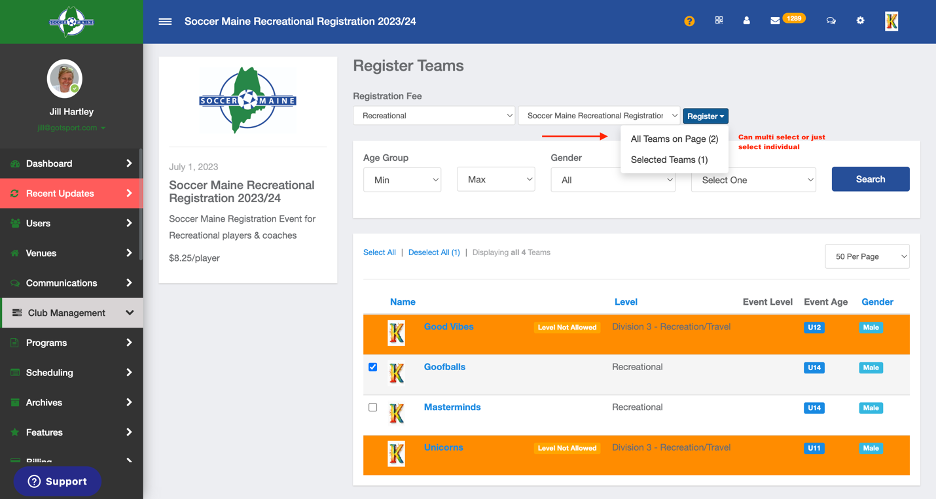Open the Goofballs team link
936x500 pixels.
pyautogui.click(x=445, y=367)
